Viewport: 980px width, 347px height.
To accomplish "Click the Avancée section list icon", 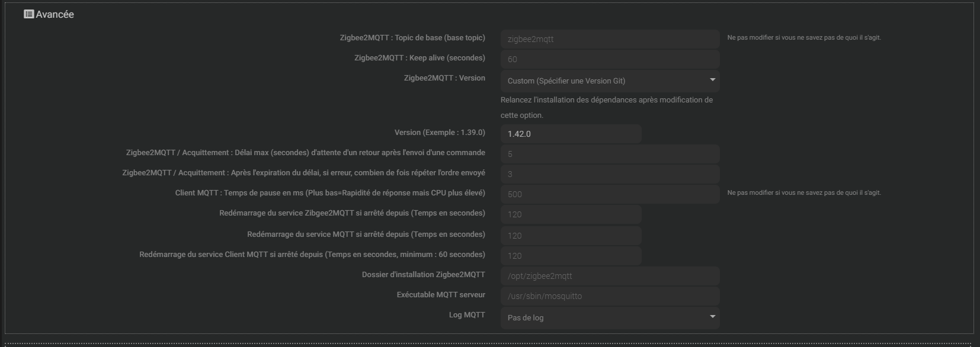I will [x=28, y=14].
